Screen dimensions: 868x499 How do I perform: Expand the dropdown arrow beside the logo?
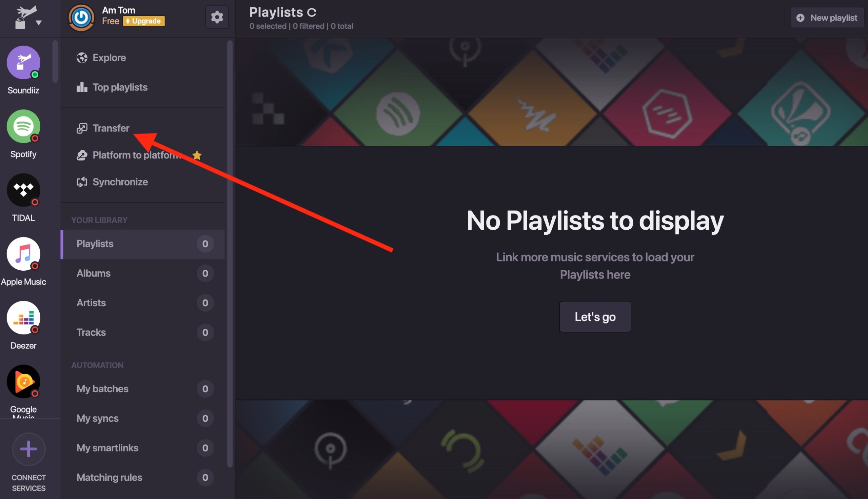[38, 23]
